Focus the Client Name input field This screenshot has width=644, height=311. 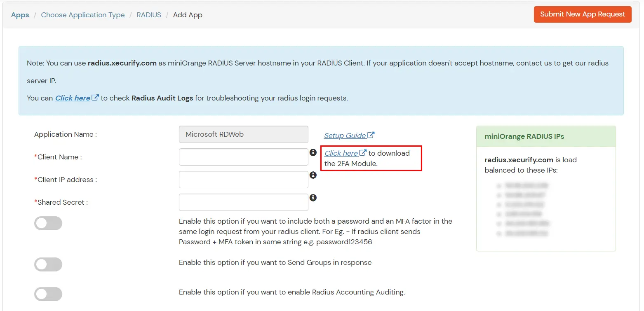point(244,157)
